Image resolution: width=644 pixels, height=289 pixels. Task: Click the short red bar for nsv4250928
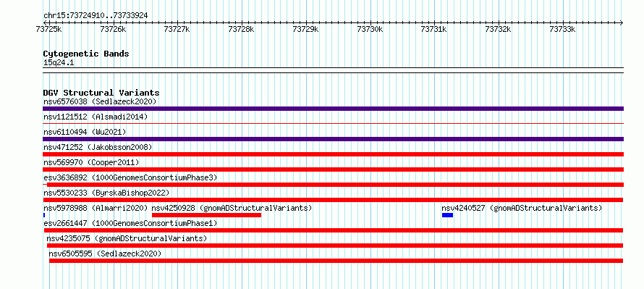tap(207, 215)
